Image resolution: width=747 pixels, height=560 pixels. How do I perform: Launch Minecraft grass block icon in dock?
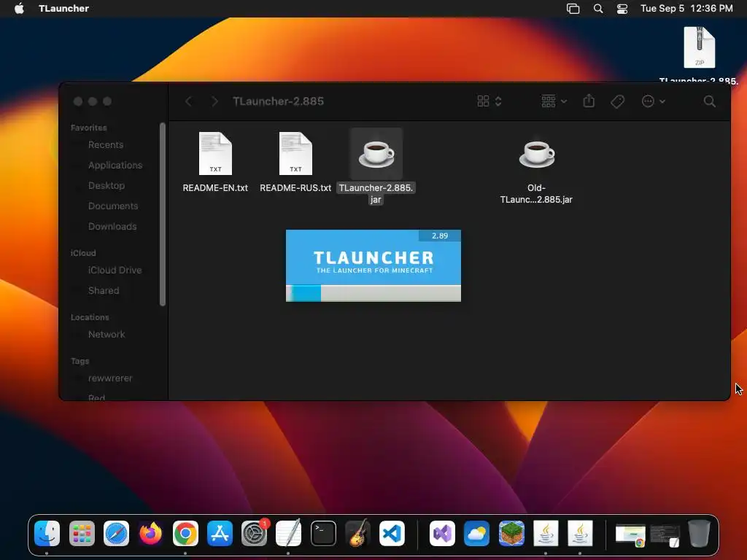pos(511,533)
